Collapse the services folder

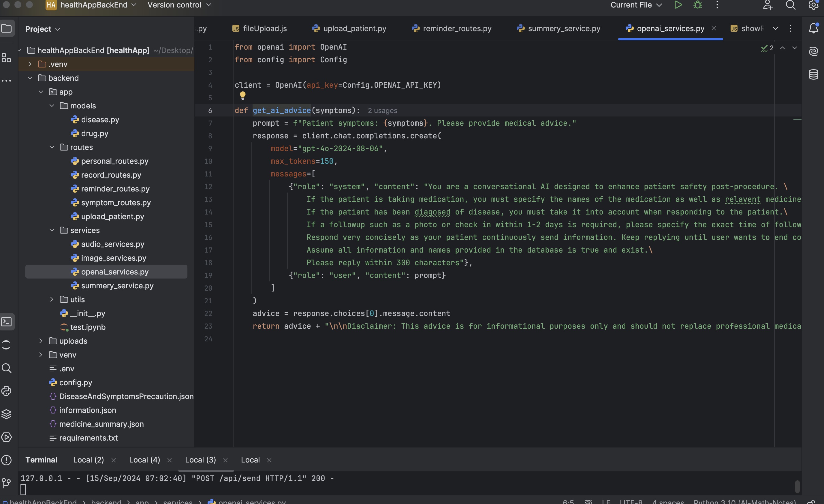52,230
